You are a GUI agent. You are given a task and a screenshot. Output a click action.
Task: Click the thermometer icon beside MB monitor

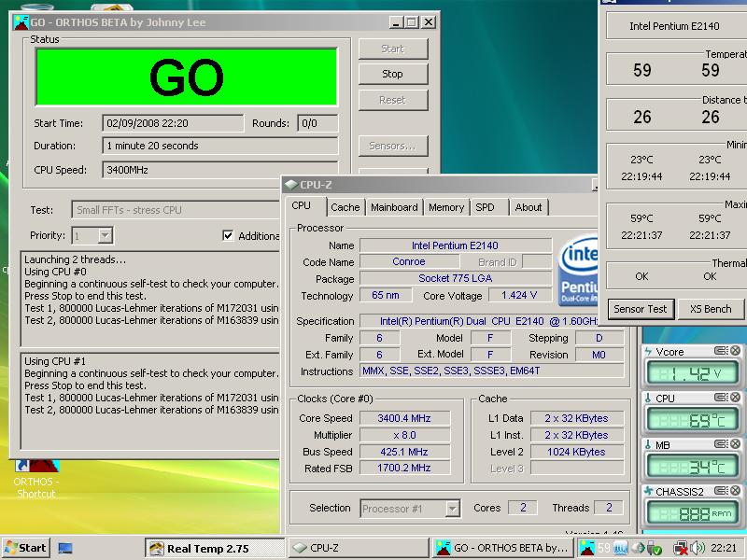[x=648, y=444]
